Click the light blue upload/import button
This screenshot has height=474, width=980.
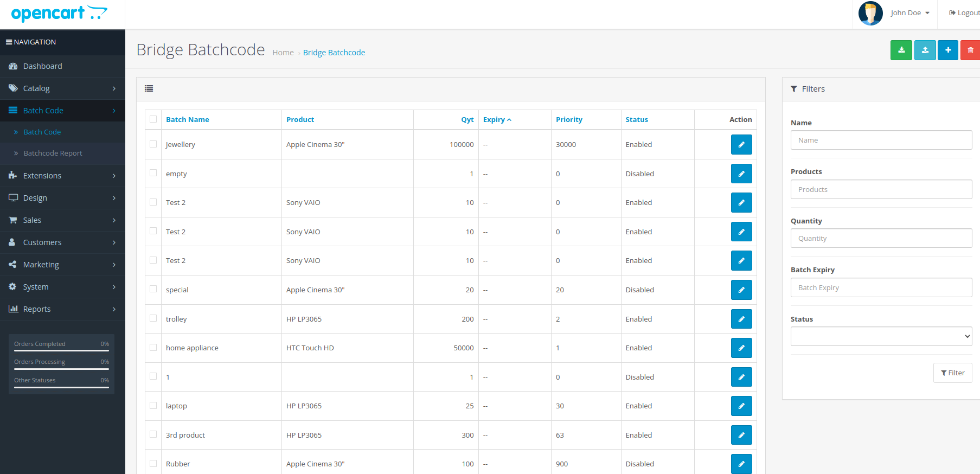[x=925, y=50]
